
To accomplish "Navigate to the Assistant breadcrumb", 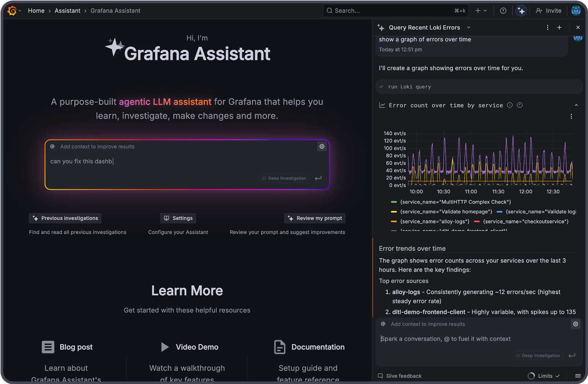I will 67,11.
